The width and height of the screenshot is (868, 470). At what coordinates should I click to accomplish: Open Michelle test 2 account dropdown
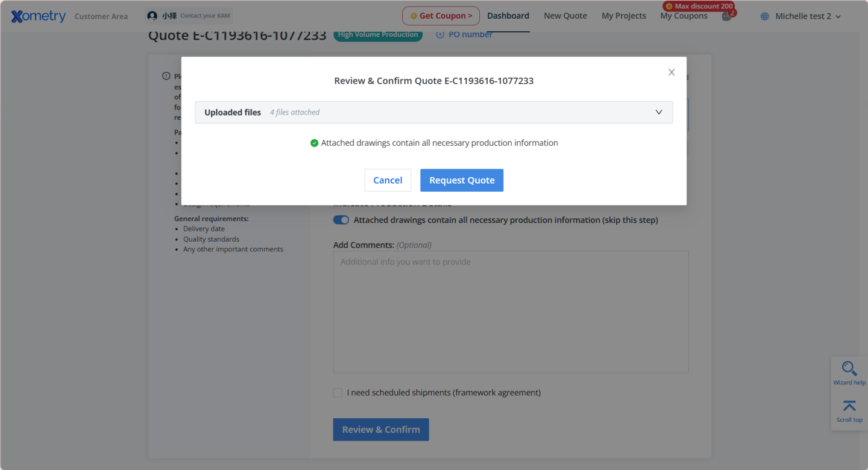(808, 16)
